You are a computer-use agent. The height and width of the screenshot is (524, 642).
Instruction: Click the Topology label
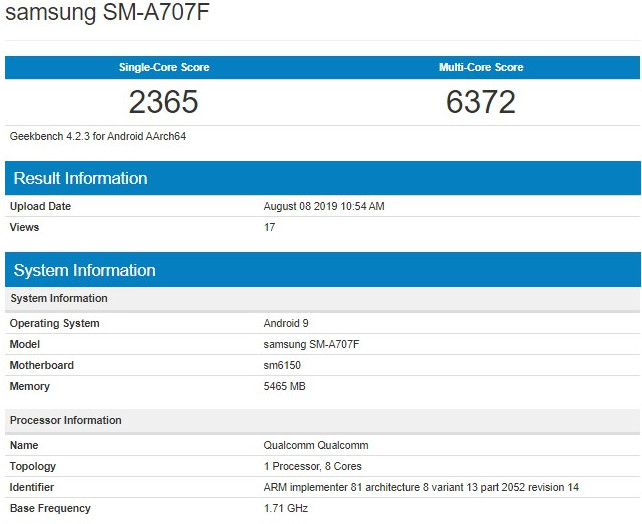point(33,466)
